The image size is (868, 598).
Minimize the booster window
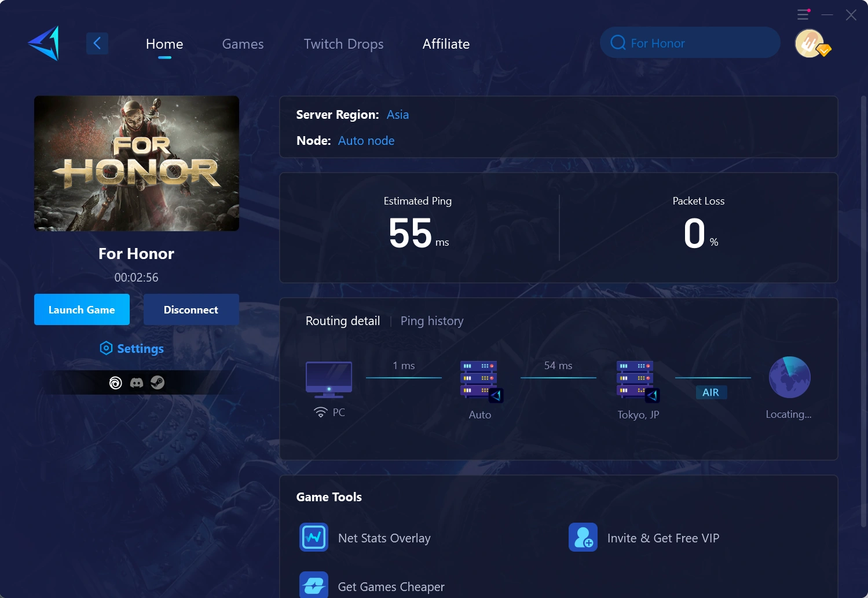point(827,14)
